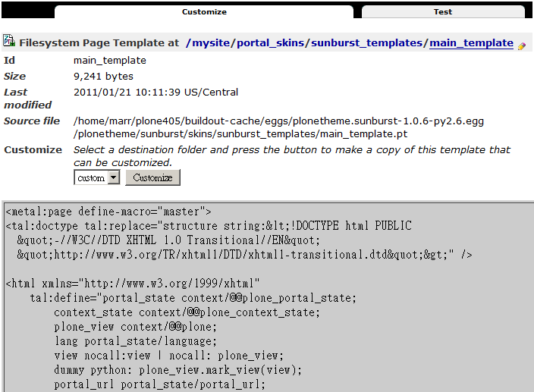Click the portal_url portal_state/portal_url line
The height and width of the screenshot is (392, 534).
pos(159,384)
